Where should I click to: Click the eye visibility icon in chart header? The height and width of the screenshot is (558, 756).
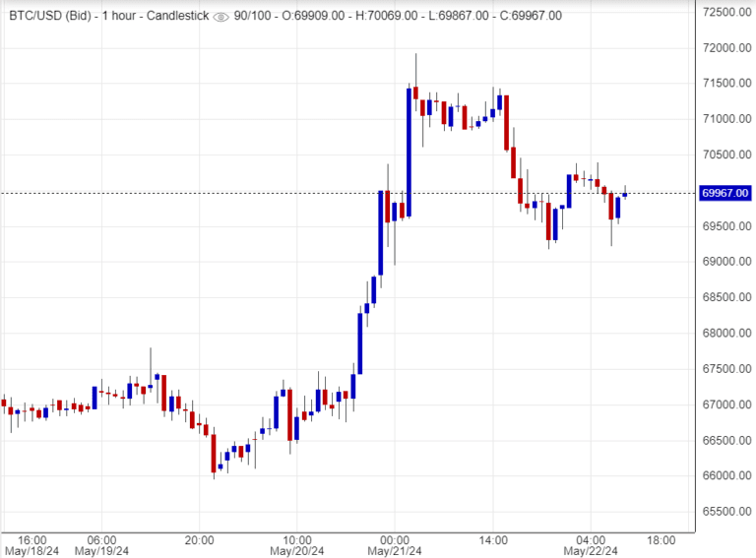click(x=220, y=16)
